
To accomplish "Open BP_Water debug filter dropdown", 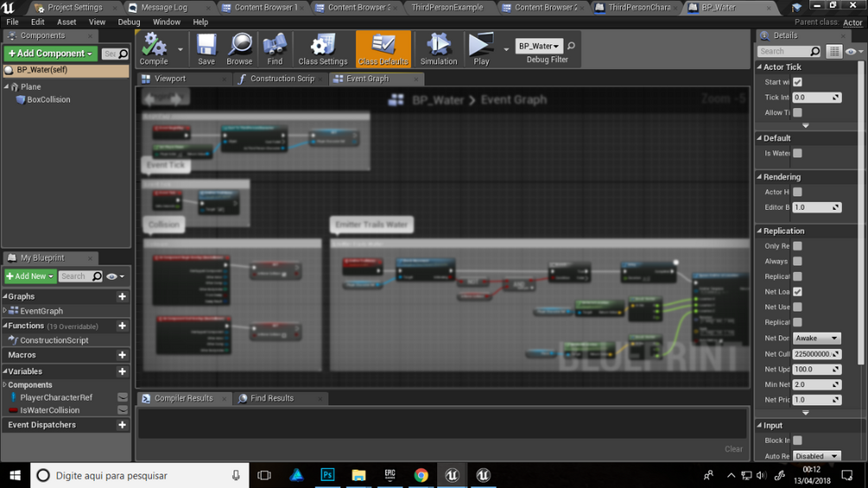I will (x=539, y=46).
